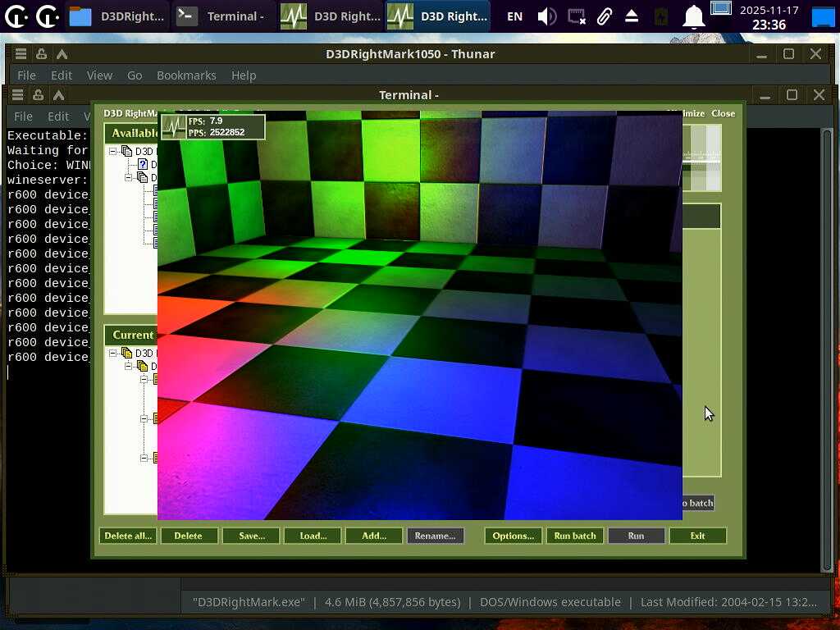Click the Options... button
The image size is (840, 630).
click(x=513, y=536)
